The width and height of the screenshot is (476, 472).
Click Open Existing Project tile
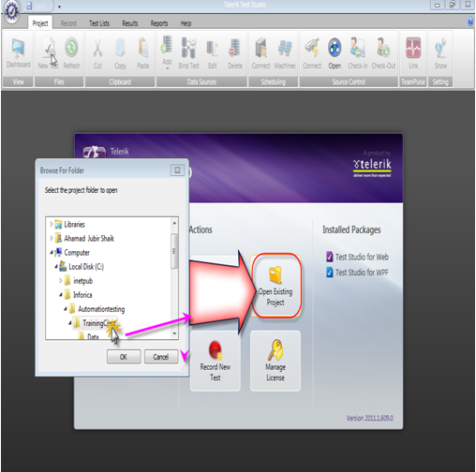(275, 286)
